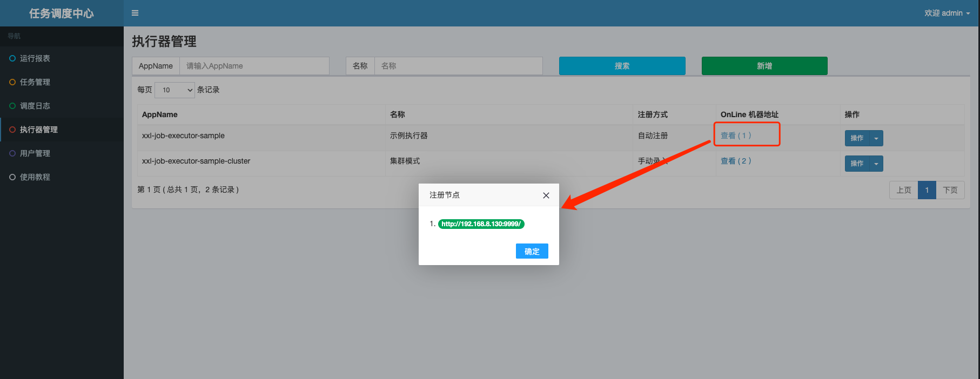Click the blue 搜索 button
Viewport: 980px width, 379px height.
pyautogui.click(x=622, y=66)
